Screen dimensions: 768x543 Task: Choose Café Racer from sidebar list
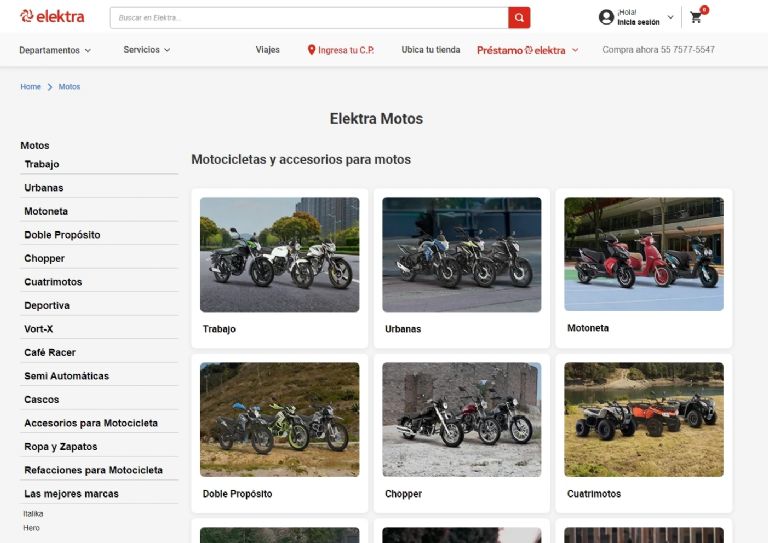point(50,353)
